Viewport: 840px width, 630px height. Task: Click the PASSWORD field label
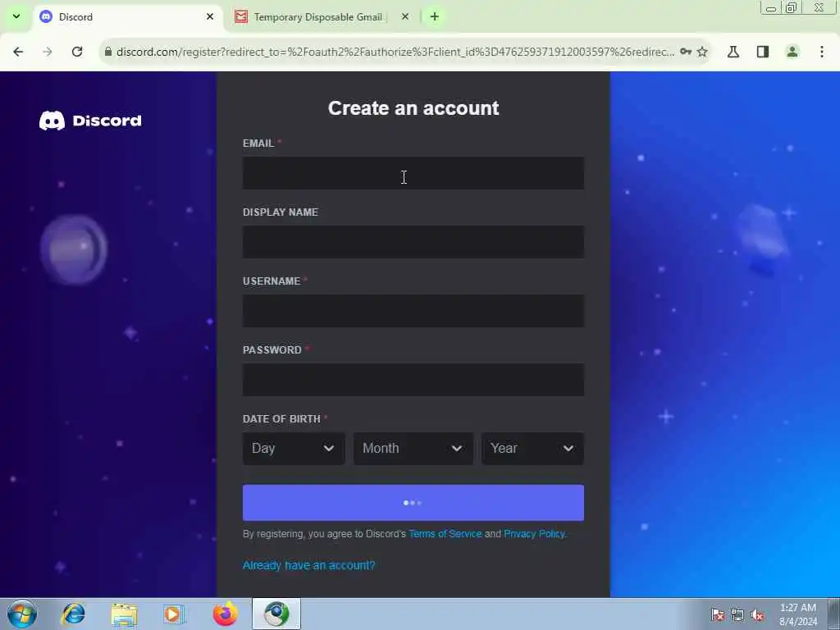(x=272, y=349)
